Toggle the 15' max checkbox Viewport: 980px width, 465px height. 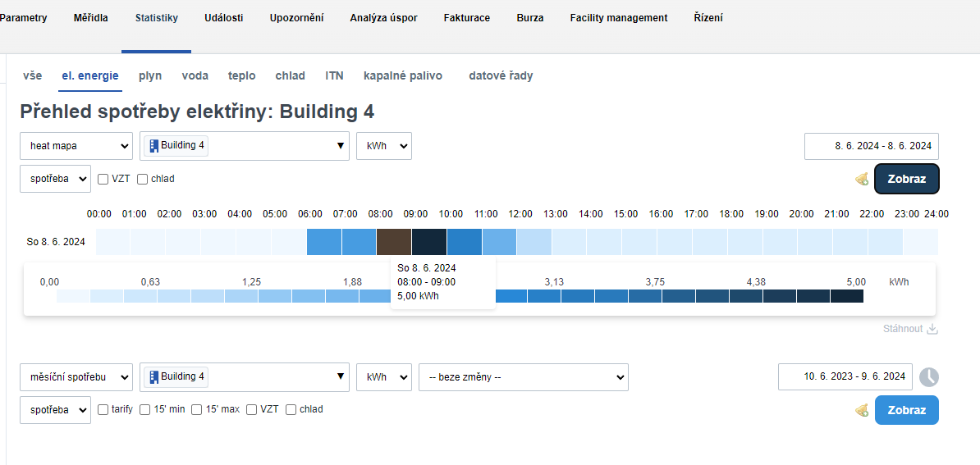[197, 410]
